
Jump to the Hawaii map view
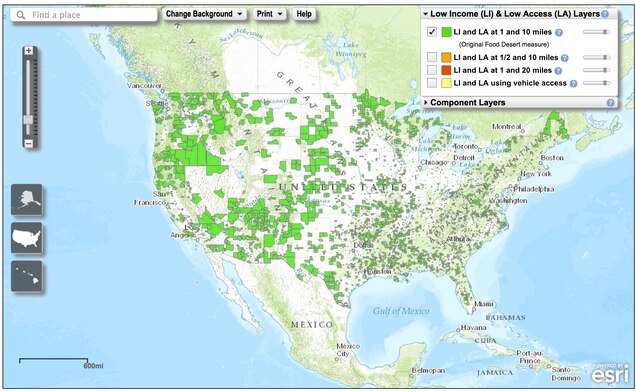[26, 276]
